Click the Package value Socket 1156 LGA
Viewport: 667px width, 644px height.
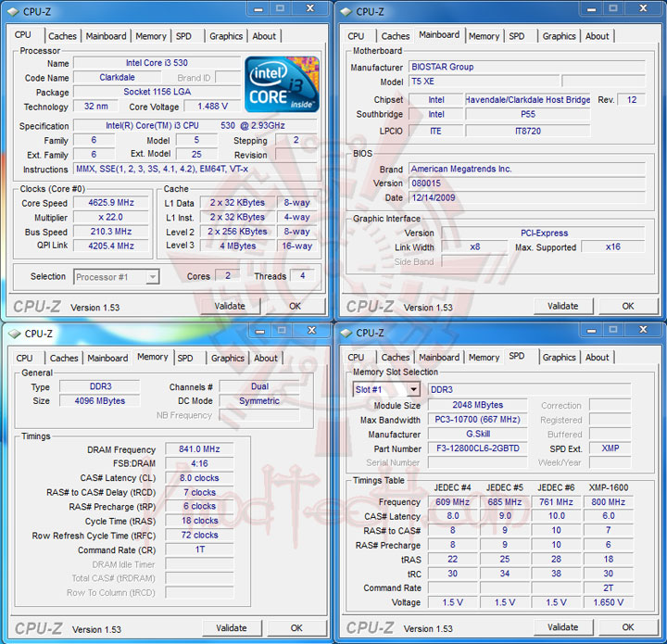coord(157,92)
